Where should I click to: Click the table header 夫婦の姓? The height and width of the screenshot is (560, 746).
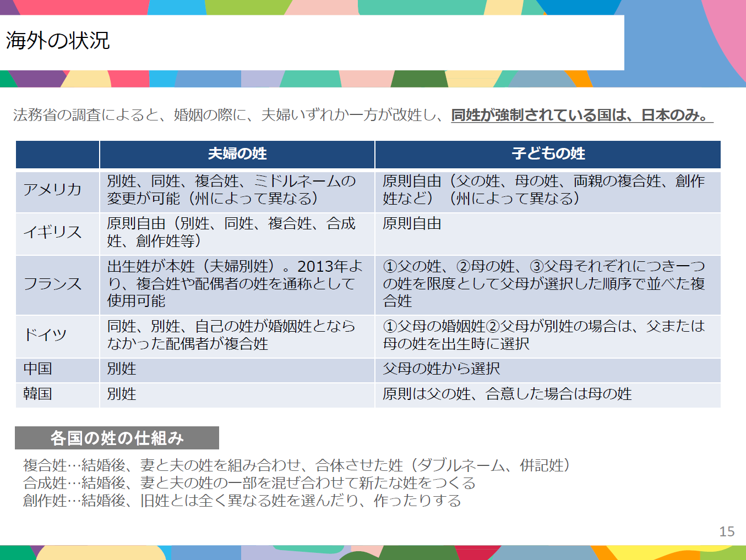coord(237,154)
